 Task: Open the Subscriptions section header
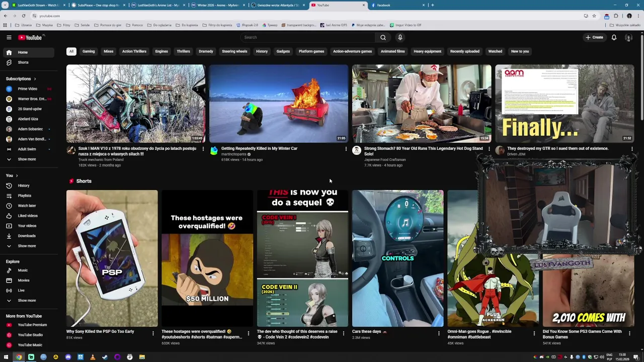point(21,79)
